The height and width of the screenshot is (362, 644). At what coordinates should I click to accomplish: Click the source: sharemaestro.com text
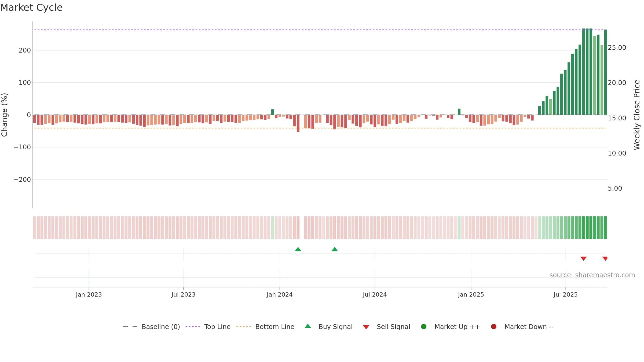[592, 275]
